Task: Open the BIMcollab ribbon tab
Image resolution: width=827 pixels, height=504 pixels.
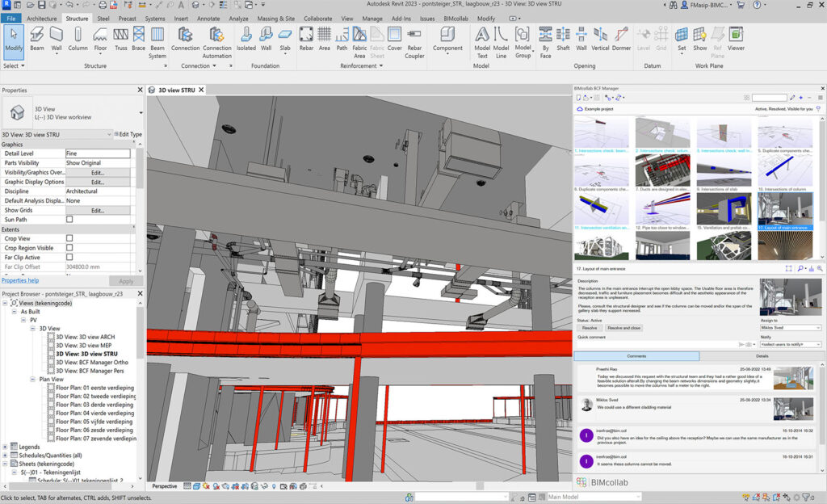Action: coord(455,19)
